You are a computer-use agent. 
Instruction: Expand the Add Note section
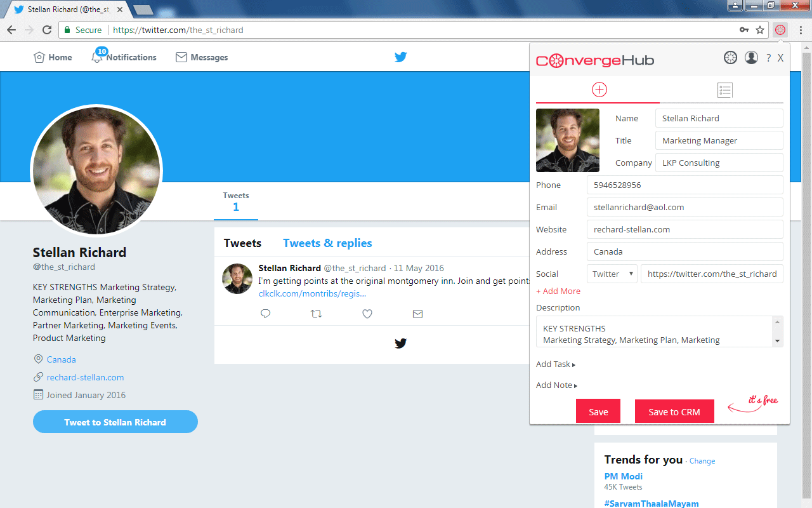[557, 385]
